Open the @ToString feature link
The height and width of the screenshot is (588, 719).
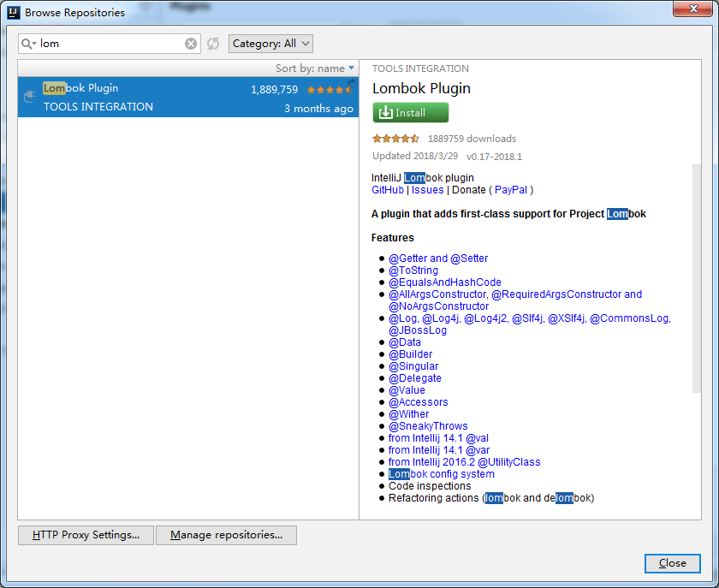(413, 270)
